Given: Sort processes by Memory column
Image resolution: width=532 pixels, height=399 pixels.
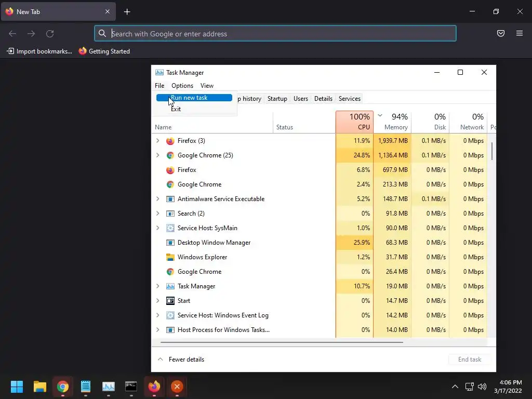Looking at the screenshot, I should click(x=393, y=122).
